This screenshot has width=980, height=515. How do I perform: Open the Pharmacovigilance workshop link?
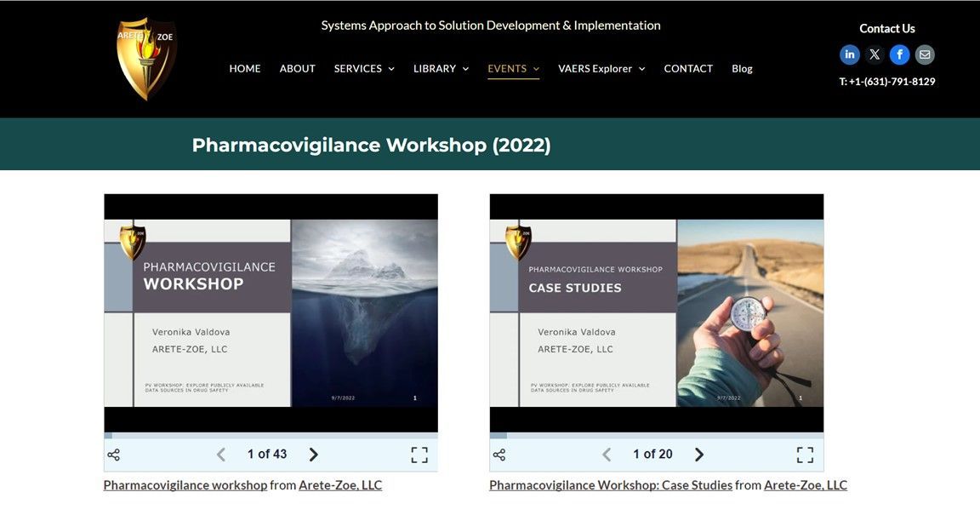click(184, 484)
